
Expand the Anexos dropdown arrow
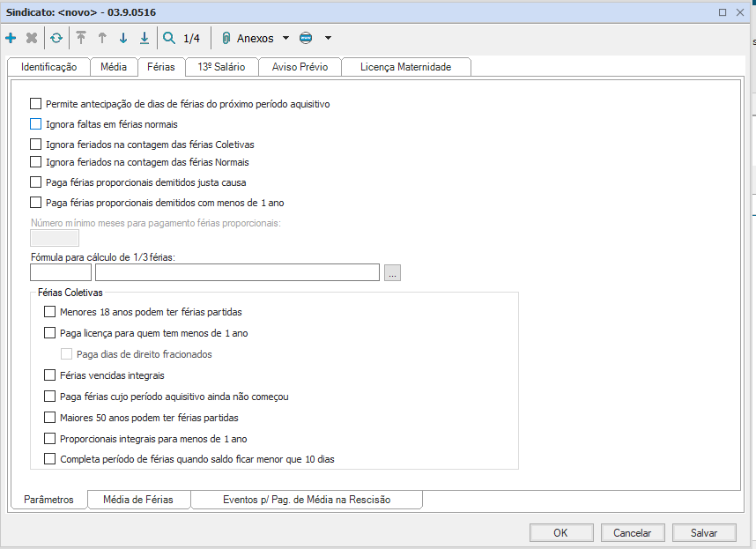(285, 38)
